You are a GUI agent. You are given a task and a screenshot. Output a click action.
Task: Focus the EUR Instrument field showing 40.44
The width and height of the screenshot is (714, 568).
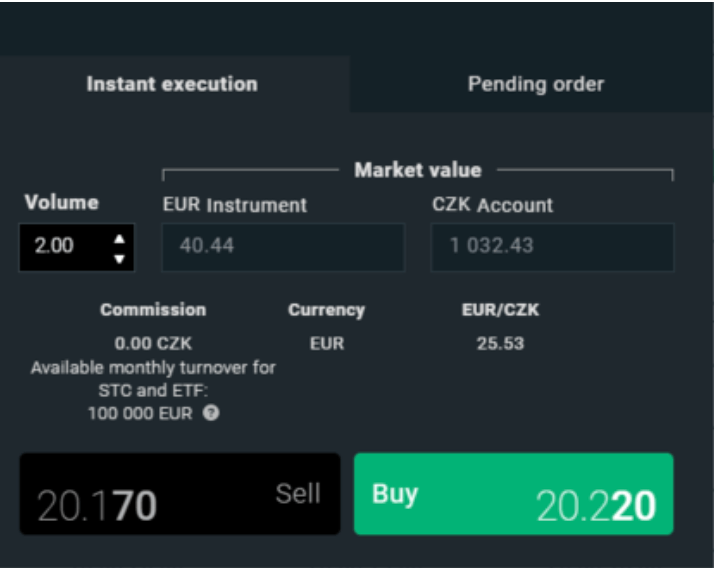(283, 247)
